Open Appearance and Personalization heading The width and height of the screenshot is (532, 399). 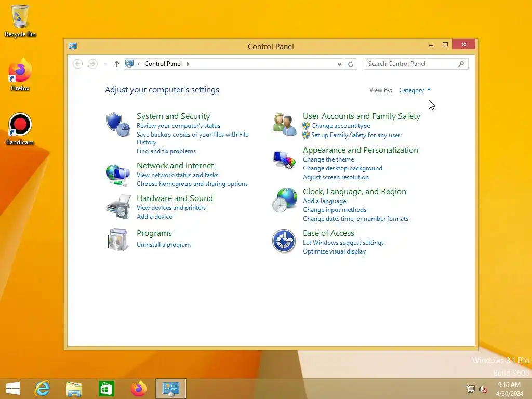pos(361,150)
